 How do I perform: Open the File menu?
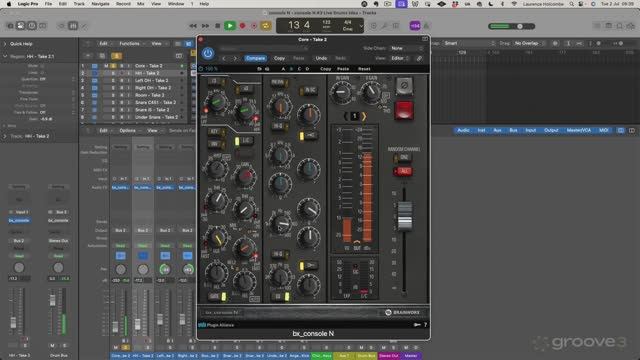48,4
